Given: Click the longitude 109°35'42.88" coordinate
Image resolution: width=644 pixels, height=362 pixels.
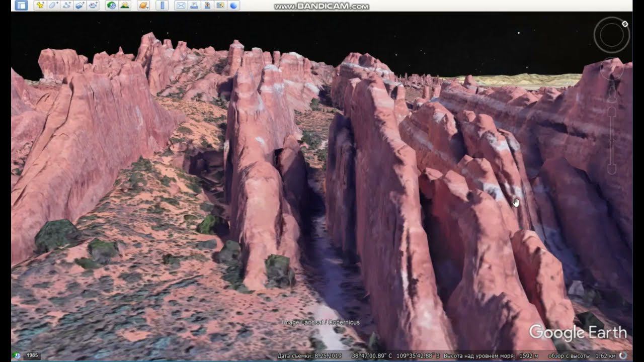Looking at the screenshot, I should [x=418, y=356].
